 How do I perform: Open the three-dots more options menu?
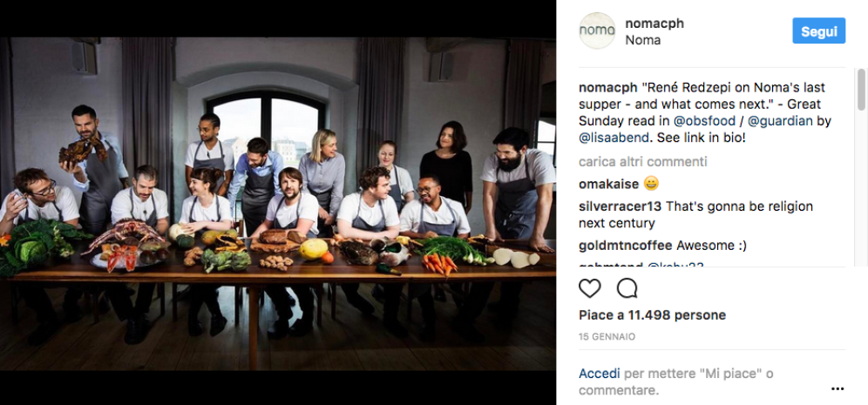pos(837,389)
